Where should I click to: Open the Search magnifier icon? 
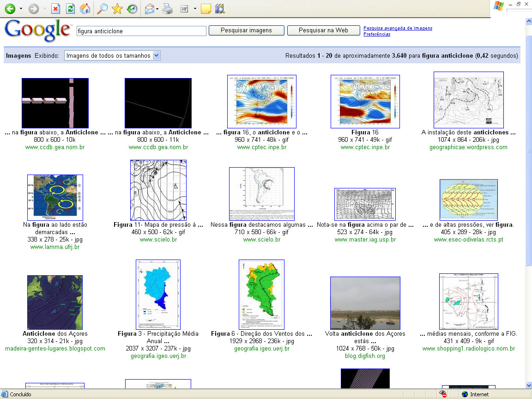click(x=103, y=9)
